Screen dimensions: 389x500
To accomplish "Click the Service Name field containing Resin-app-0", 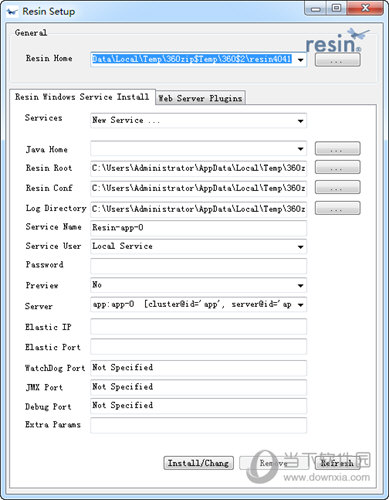I will click(198, 228).
